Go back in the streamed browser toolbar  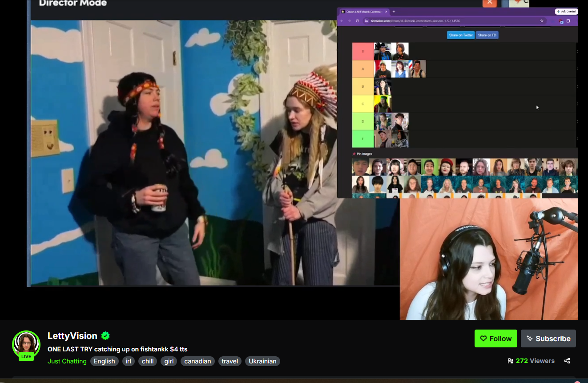342,21
